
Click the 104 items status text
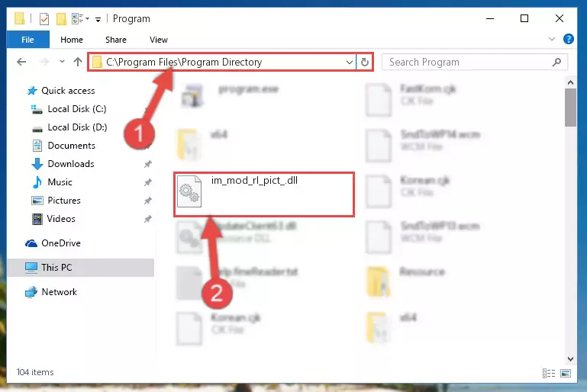pyautogui.click(x=35, y=372)
